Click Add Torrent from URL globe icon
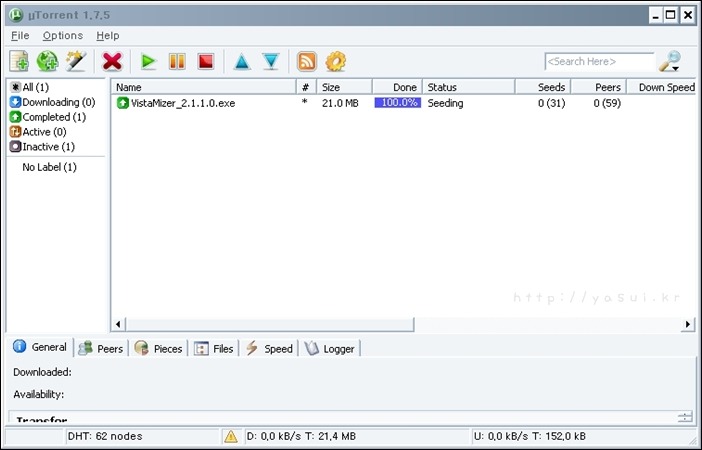Viewport: 702px width, 450px height. [x=47, y=61]
